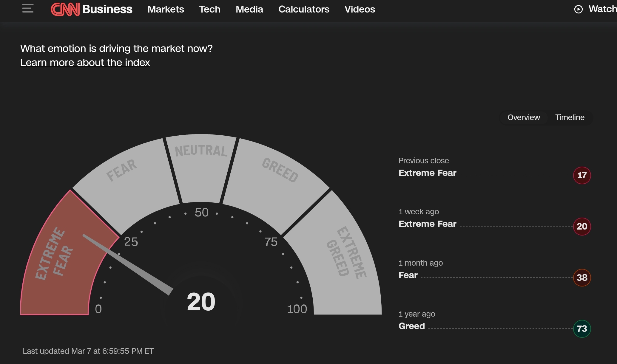
Task: Click the gauge scale number 0
Action: (x=98, y=309)
